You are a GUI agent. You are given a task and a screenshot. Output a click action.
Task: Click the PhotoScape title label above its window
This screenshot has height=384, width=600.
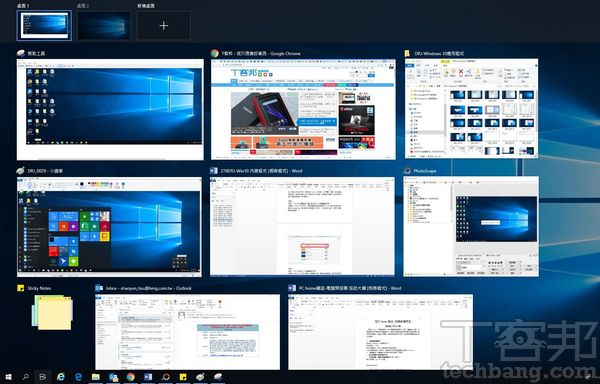(425, 171)
